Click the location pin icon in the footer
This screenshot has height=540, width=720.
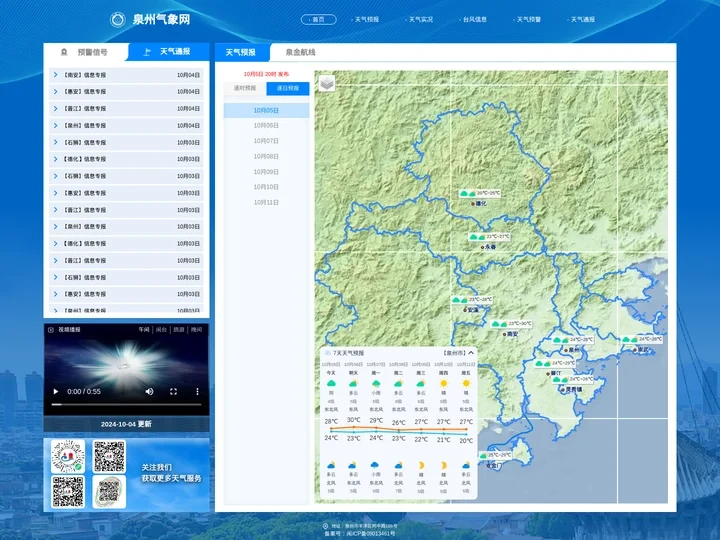point(325,526)
